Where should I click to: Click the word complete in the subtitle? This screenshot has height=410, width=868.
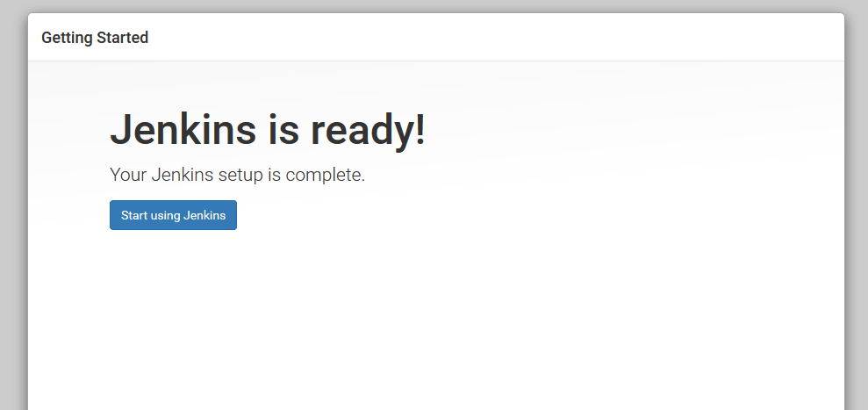point(325,175)
